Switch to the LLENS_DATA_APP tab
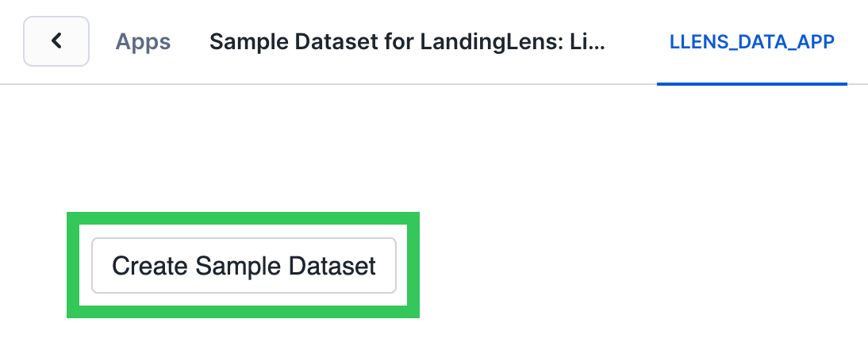The height and width of the screenshot is (350, 868). click(751, 42)
